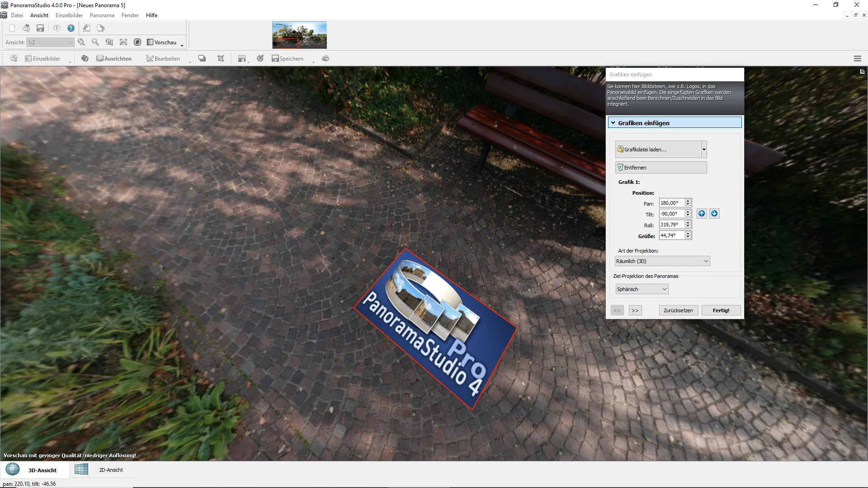
Task: Open the Ansicht zoom level dropdown
Action: 50,42
